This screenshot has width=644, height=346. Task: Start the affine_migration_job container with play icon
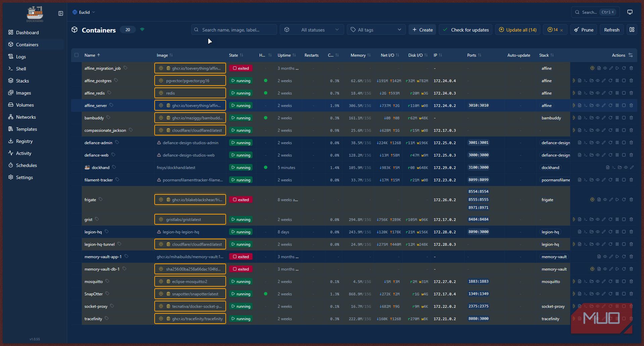pyautogui.click(x=617, y=68)
